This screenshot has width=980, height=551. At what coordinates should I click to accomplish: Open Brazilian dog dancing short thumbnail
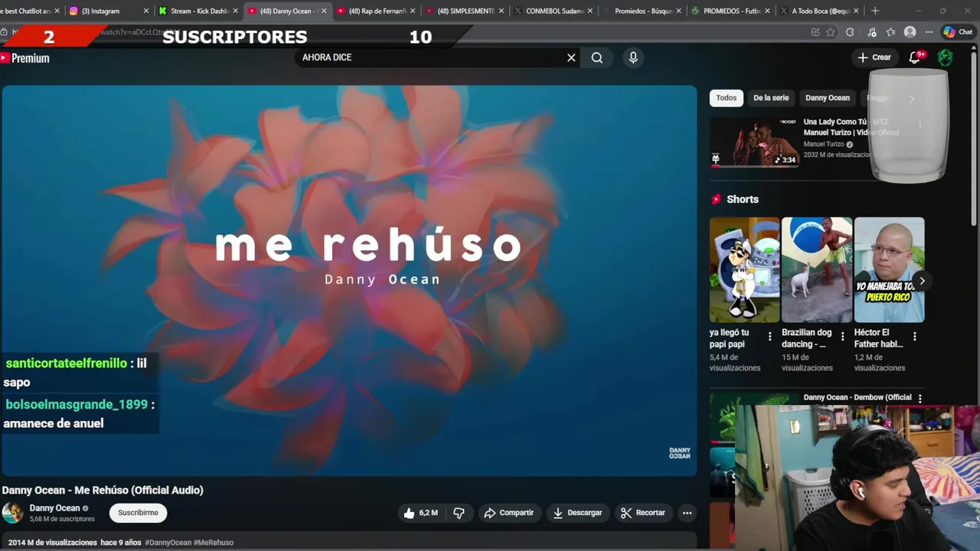click(x=816, y=269)
